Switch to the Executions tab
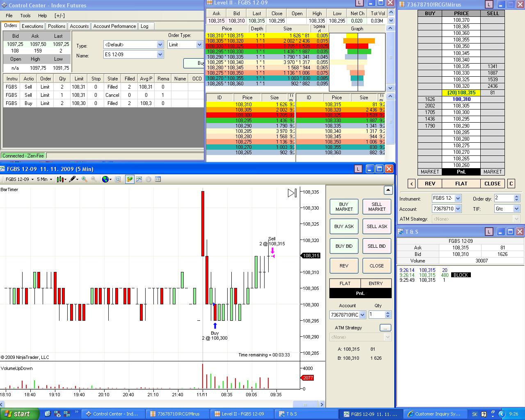The width and height of the screenshot is (525, 420). [x=32, y=26]
